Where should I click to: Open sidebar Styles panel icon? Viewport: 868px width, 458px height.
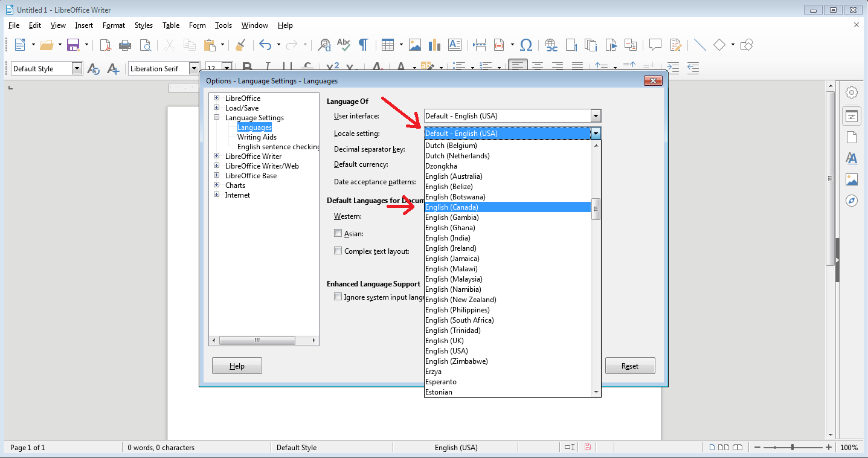point(852,158)
